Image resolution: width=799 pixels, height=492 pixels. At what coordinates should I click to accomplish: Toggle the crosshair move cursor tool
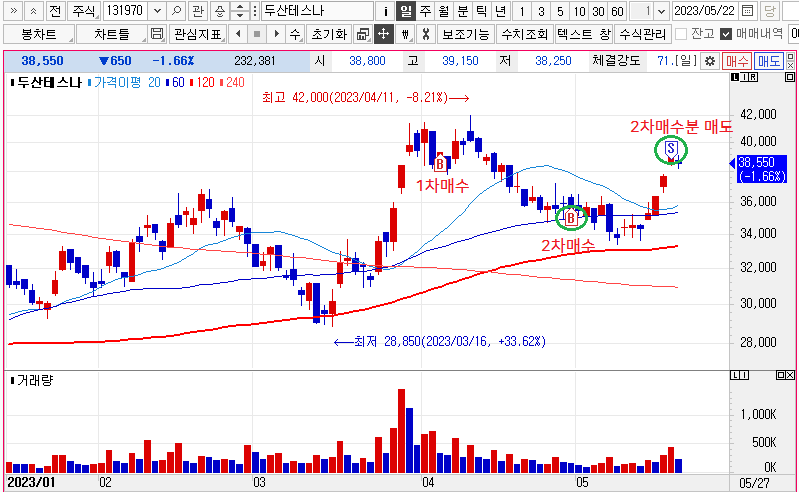click(383, 34)
